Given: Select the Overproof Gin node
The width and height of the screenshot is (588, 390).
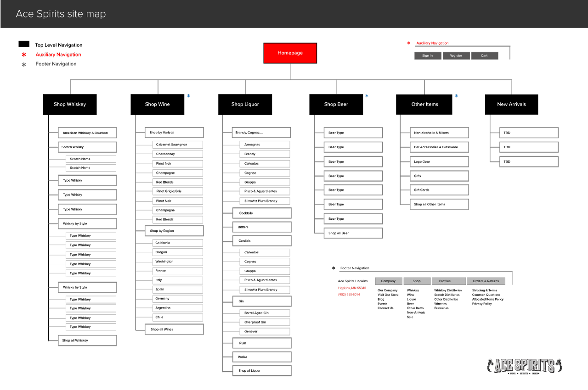Looking at the screenshot, I should 265,323.
